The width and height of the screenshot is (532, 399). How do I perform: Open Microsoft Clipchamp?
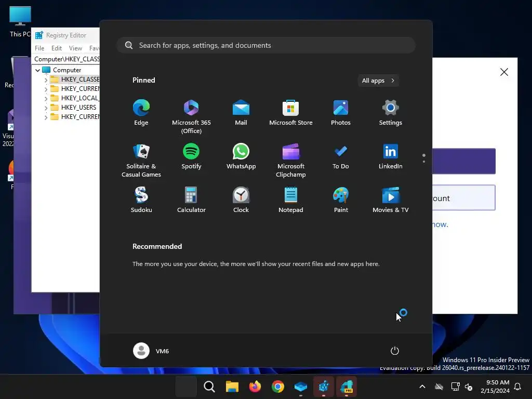(291, 160)
